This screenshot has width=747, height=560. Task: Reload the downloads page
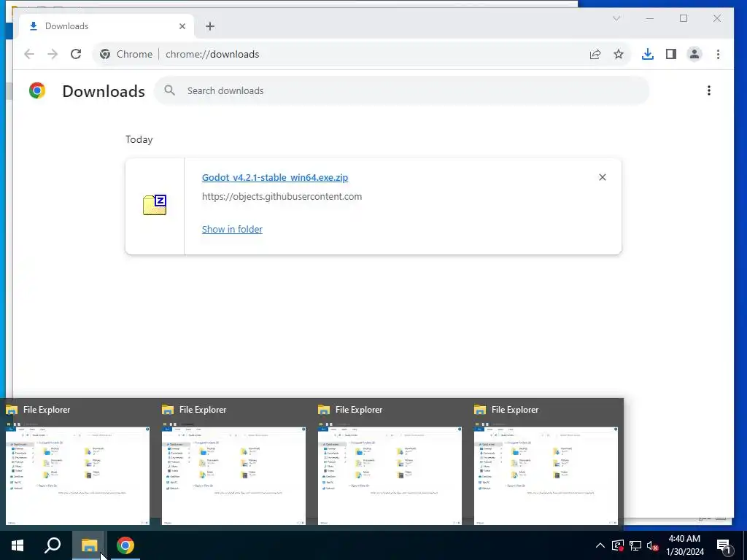(76, 54)
